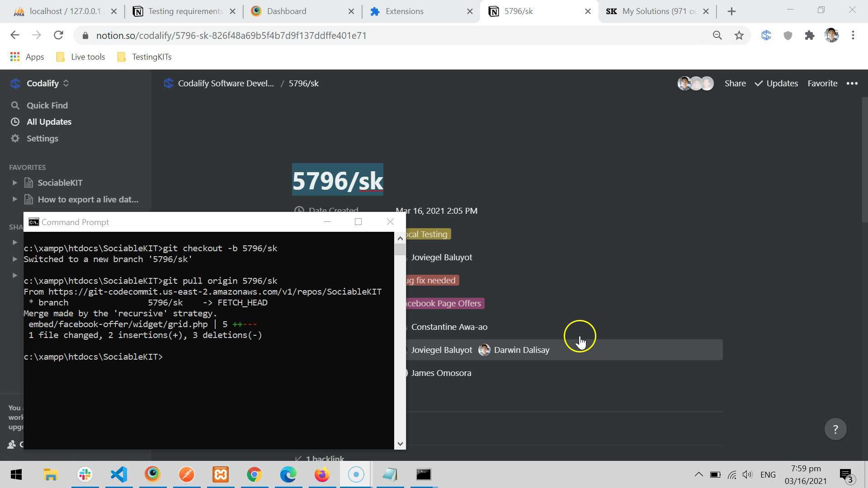Click the Notion help question mark button
Image resolution: width=868 pixels, height=488 pixels.
(x=835, y=429)
